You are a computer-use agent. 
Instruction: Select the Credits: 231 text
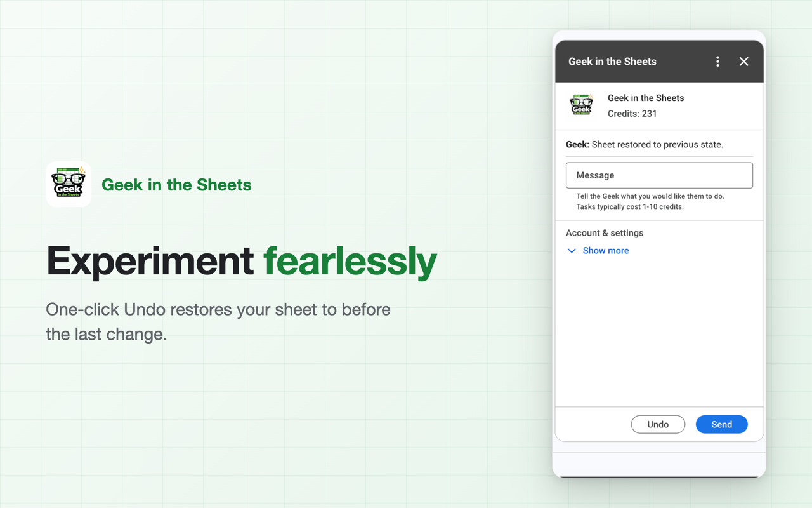[x=632, y=114]
